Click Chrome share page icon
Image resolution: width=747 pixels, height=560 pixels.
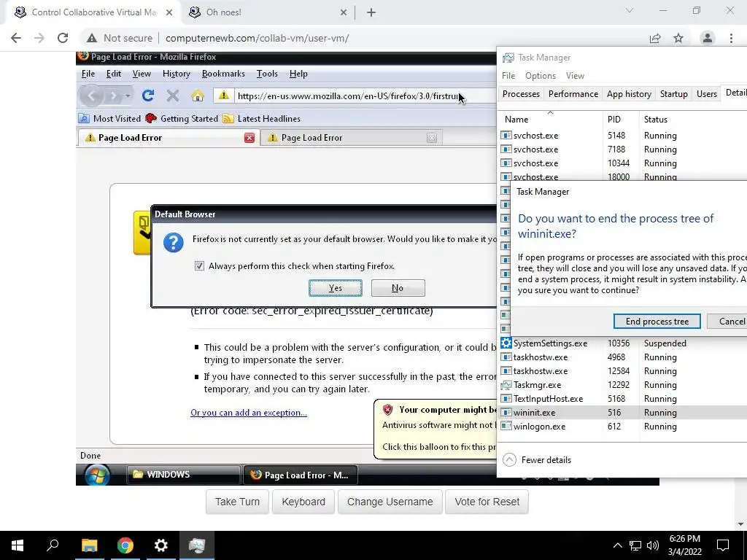(x=655, y=38)
